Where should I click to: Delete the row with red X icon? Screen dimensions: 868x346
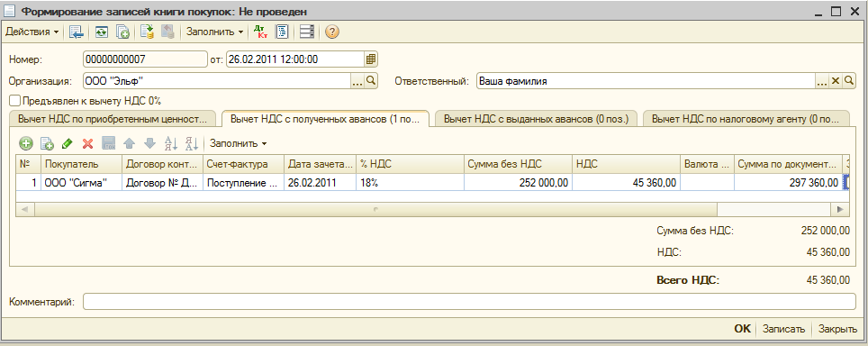[87, 144]
